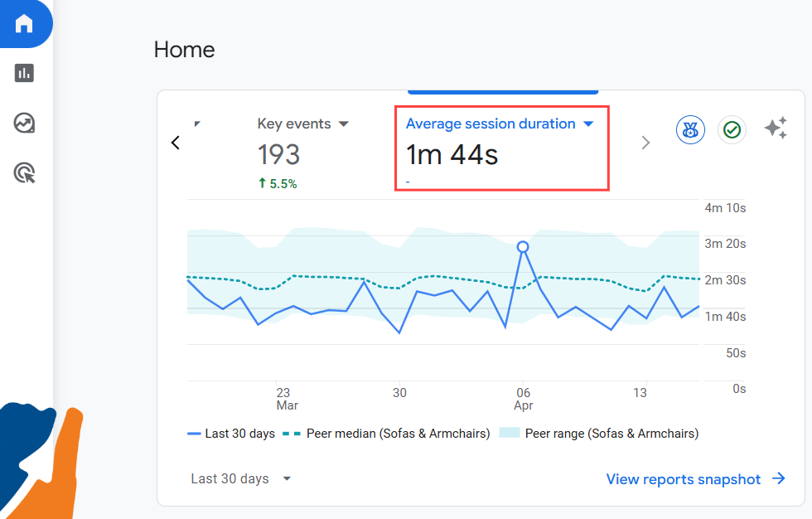Viewport: 812px width, 519px height.
Task: Select the 1m 44s session duration tab
Action: click(x=452, y=154)
